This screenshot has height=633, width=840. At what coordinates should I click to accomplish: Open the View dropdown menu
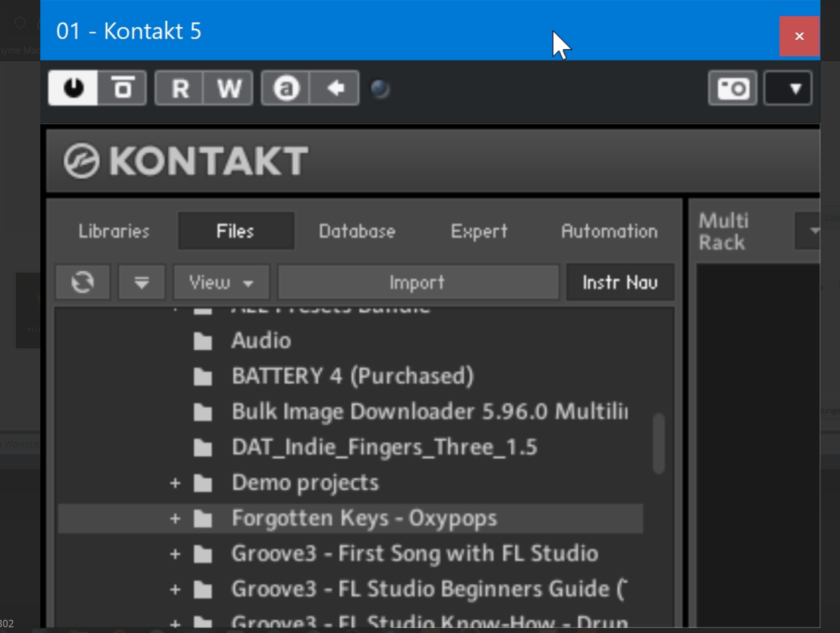click(x=221, y=282)
